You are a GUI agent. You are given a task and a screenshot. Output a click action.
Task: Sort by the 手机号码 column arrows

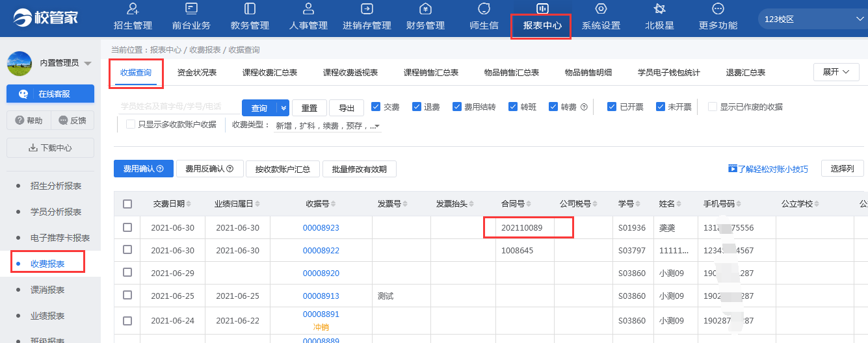point(739,204)
